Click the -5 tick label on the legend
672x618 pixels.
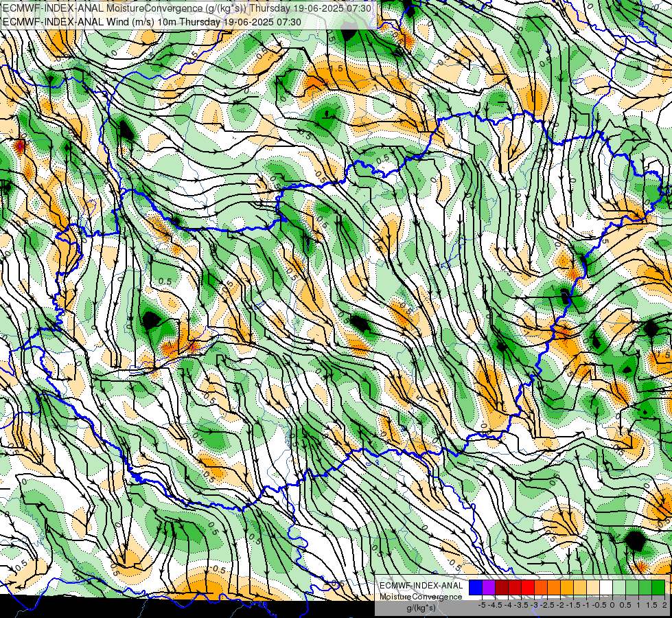coord(482,605)
